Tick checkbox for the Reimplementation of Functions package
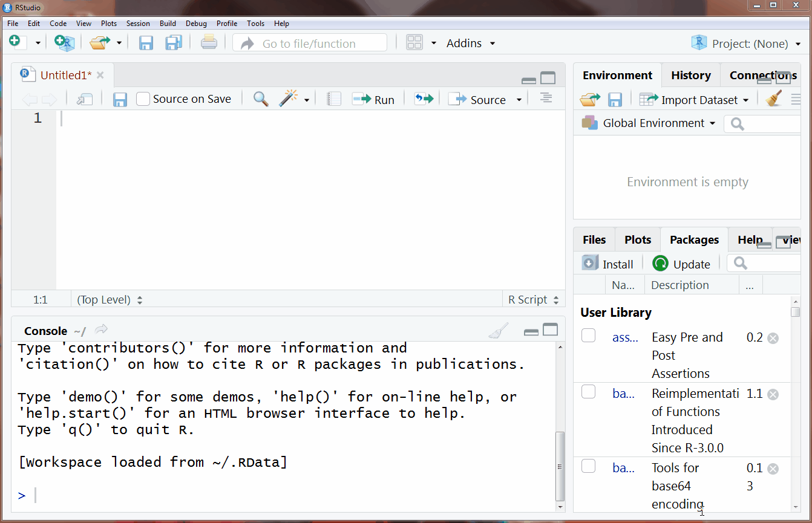Screen dimensions: 812x523 [x=588, y=392]
